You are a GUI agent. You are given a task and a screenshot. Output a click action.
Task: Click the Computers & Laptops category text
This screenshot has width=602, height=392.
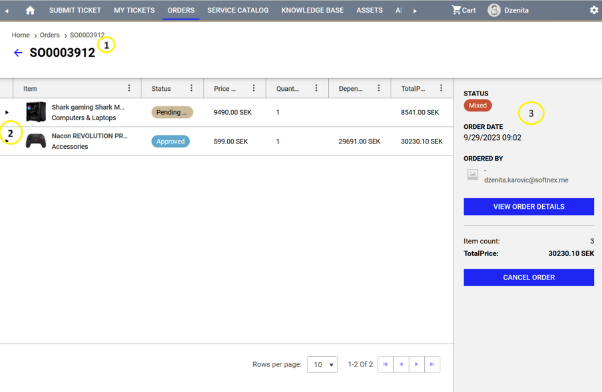tap(84, 117)
